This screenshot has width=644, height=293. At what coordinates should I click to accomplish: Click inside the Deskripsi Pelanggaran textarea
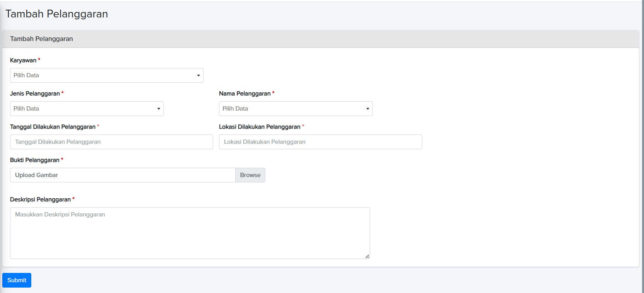tap(190, 233)
